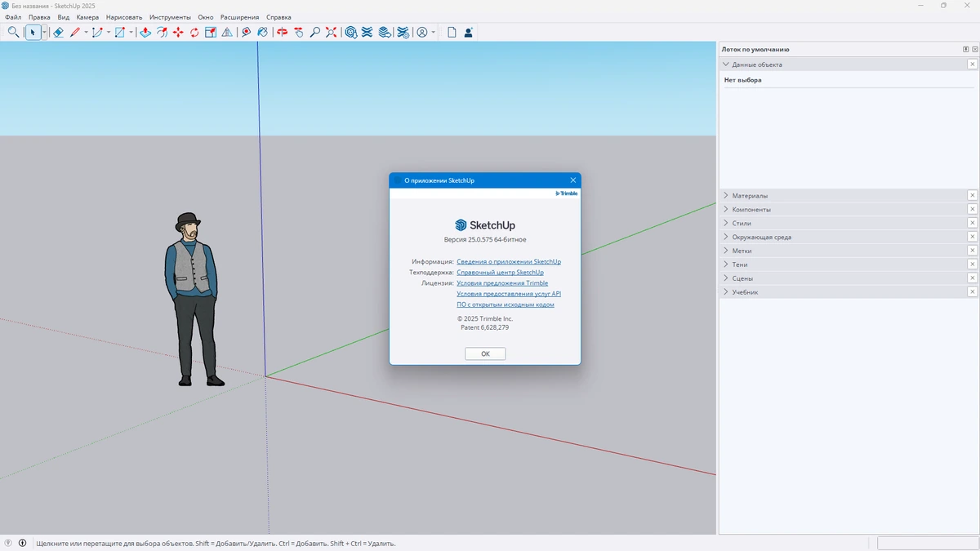Open the Extension Manager icon
This screenshot has width=980, height=551.
[x=403, y=33]
